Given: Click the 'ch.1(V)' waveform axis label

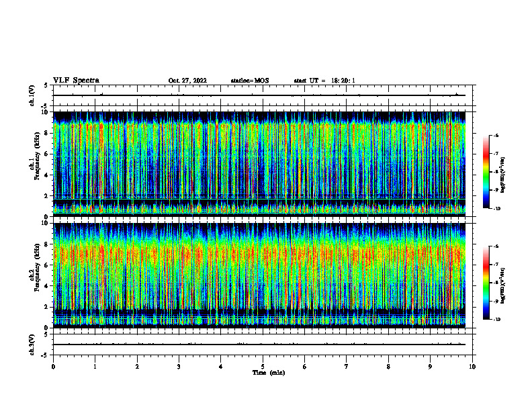Looking at the screenshot, I should (32, 95).
